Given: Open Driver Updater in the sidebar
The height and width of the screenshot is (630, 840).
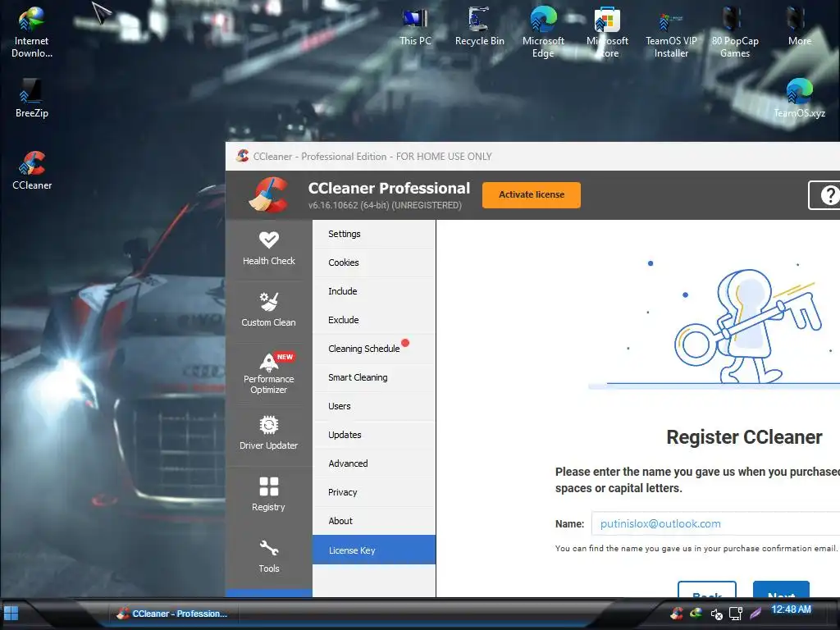Looking at the screenshot, I should [269, 433].
